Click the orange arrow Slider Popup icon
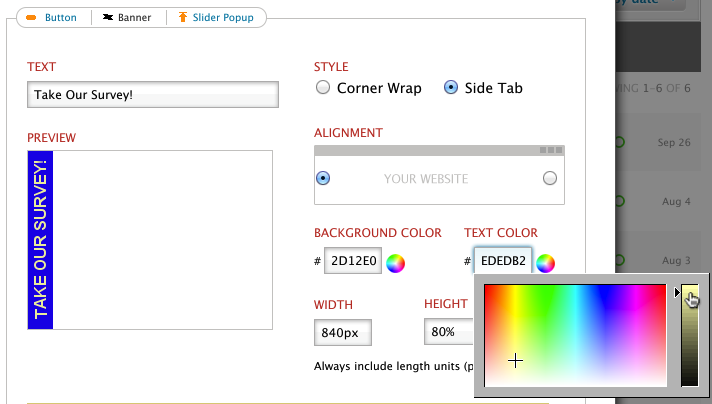 tap(182, 18)
